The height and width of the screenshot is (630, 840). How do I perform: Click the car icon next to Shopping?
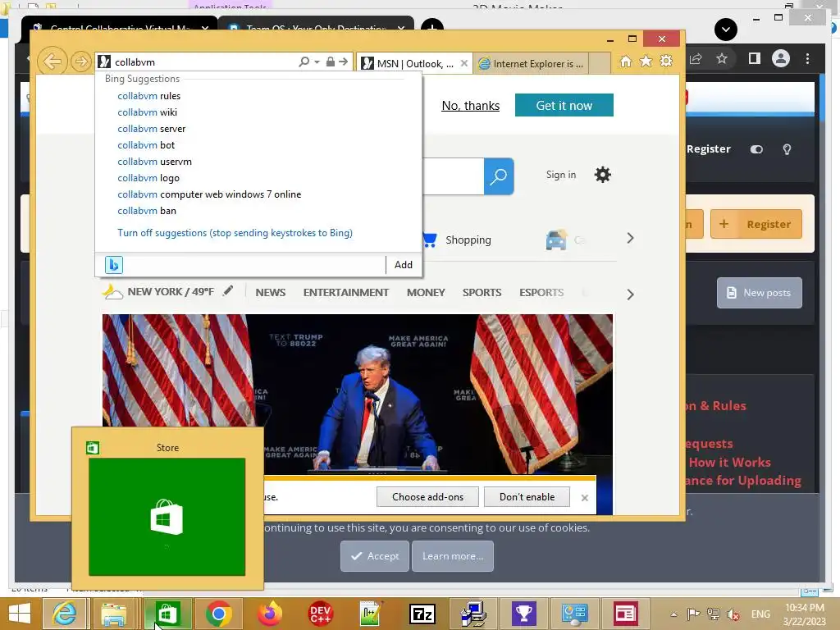(x=556, y=240)
